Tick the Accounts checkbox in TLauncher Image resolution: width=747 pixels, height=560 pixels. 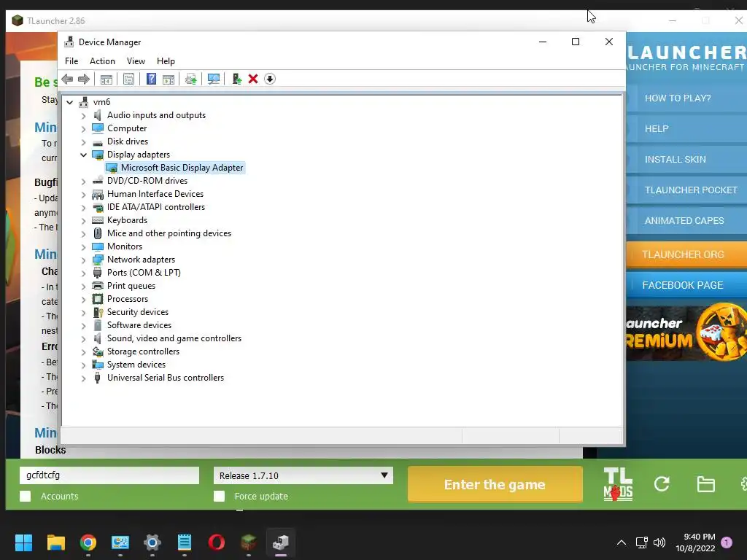pyautogui.click(x=26, y=496)
